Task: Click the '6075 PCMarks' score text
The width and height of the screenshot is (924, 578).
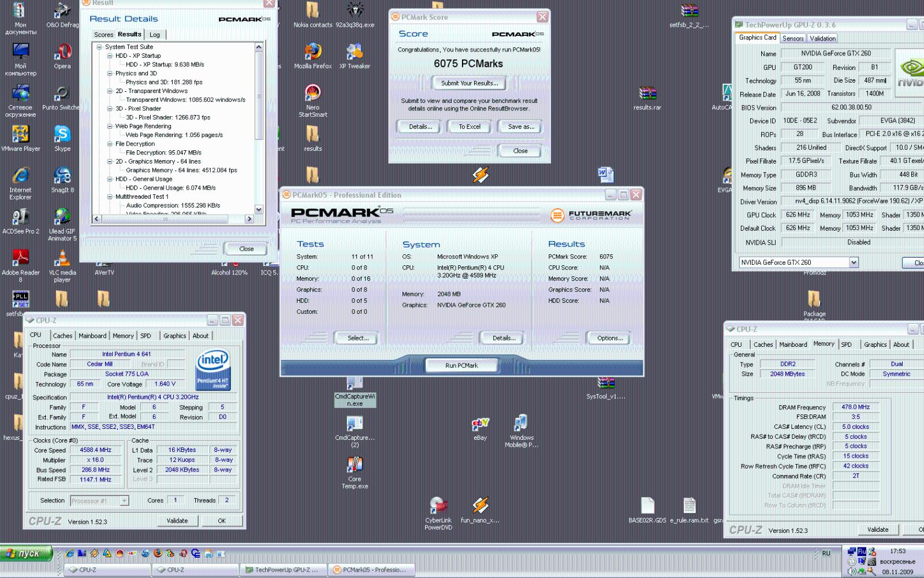Action: (x=468, y=64)
